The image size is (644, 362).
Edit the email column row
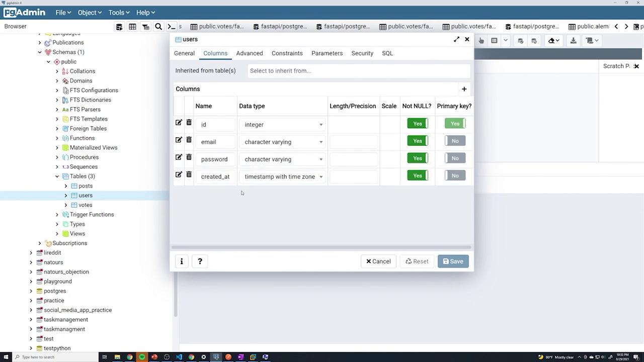tap(179, 140)
